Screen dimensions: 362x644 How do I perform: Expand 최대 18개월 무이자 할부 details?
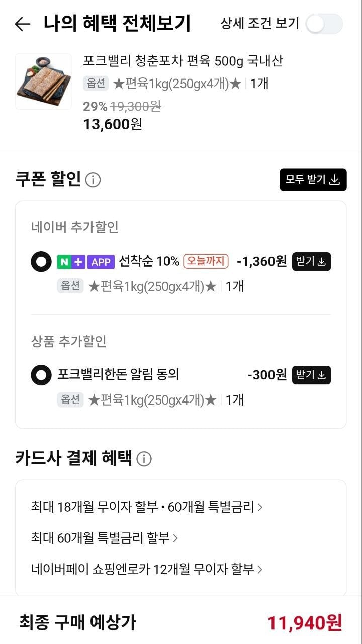pyautogui.click(x=147, y=507)
